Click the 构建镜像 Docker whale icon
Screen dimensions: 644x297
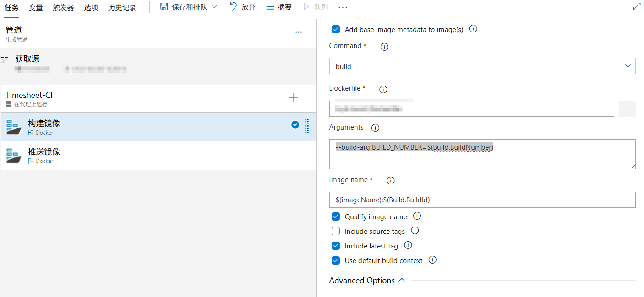[14, 127]
